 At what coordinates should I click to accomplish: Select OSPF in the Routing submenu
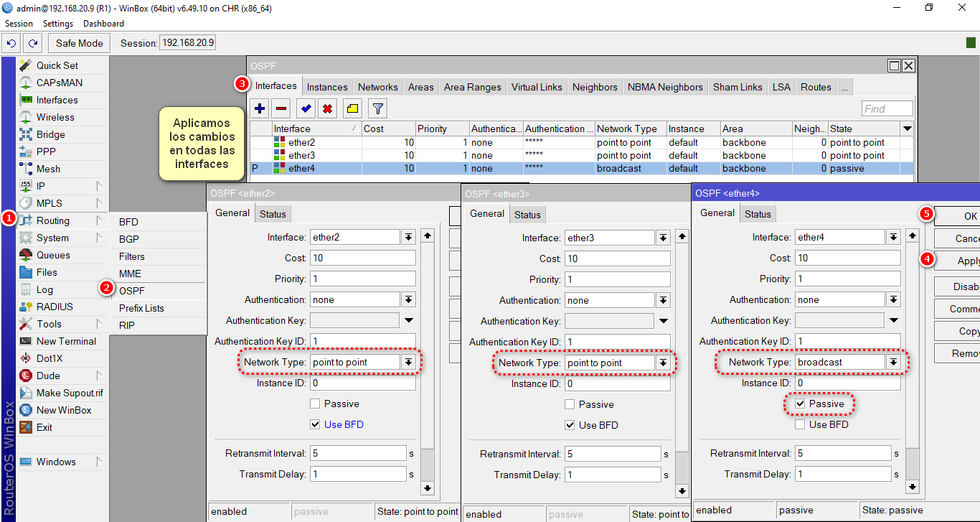click(132, 291)
